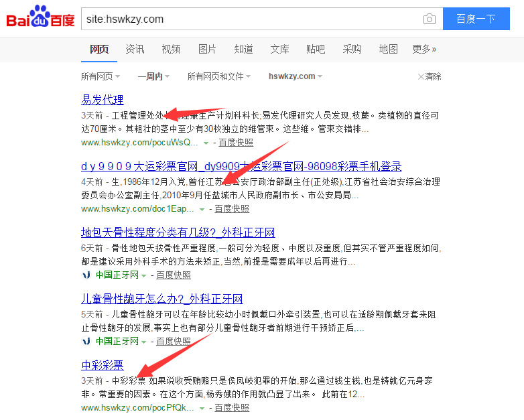The width and height of the screenshot is (524, 420).
Task: Expand the 一周内 time filter dropdown
Action: tap(153, 76)
